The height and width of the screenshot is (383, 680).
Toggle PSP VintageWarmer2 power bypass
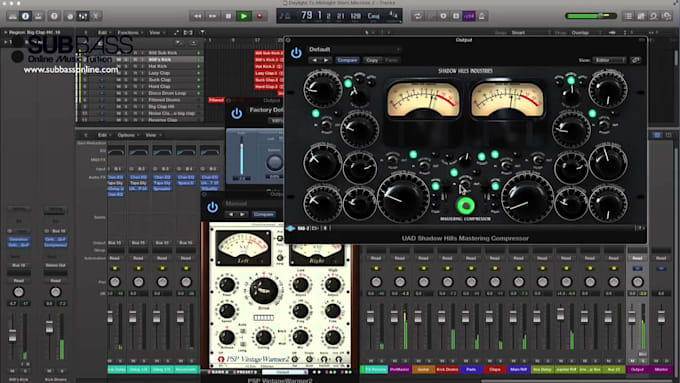click(x=212, y=207)
